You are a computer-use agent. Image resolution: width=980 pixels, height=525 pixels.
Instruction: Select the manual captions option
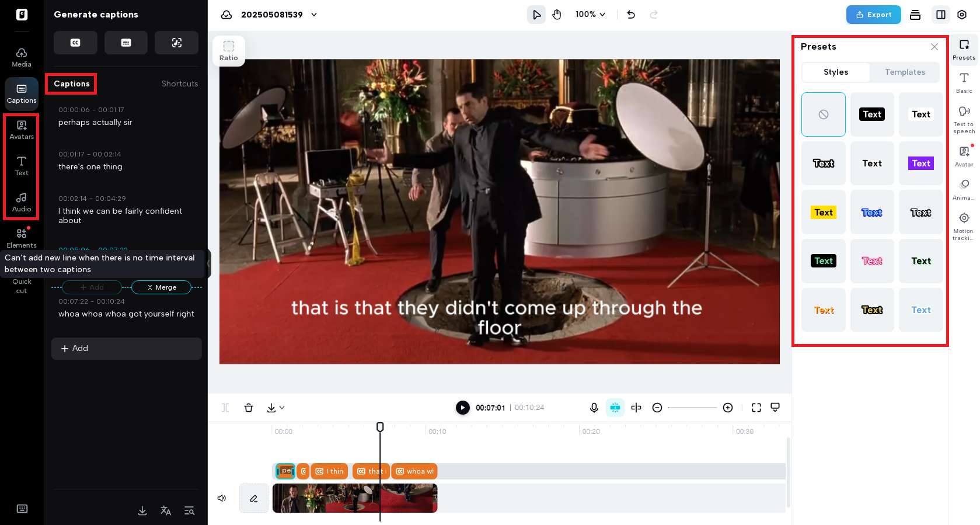pos(126,43)
